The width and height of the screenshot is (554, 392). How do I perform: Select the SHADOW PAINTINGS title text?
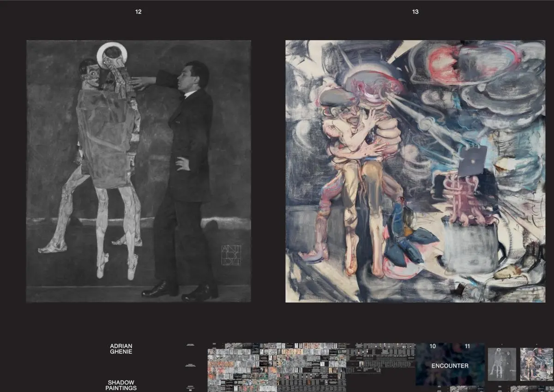(121, 385)
